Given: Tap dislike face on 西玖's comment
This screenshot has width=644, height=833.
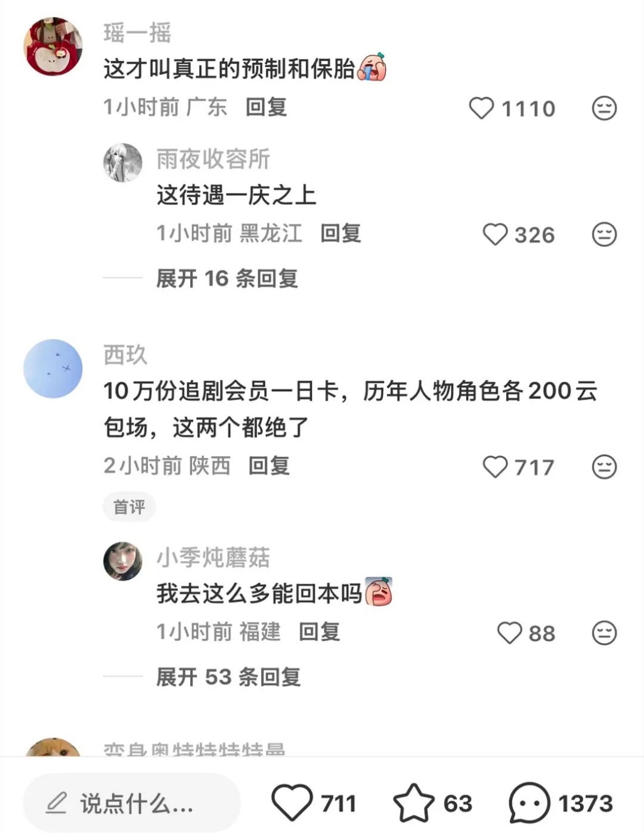Looking at the screenshot, I should click(604, 467).
